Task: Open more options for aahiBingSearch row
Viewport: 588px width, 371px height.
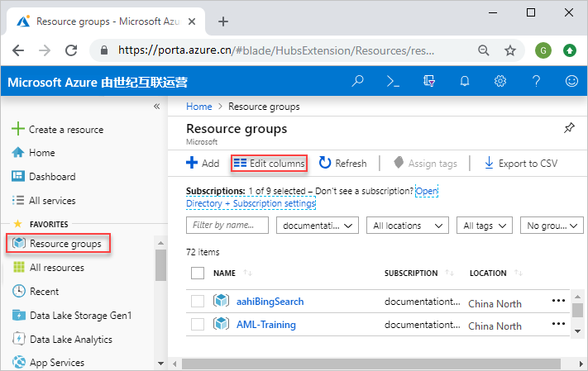Action: click(x=558, y=301)
